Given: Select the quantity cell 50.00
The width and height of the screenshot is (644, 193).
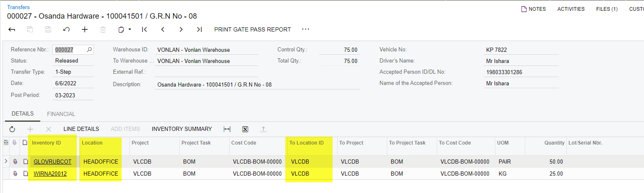Looking at the screenshot, I should (546, 162).
